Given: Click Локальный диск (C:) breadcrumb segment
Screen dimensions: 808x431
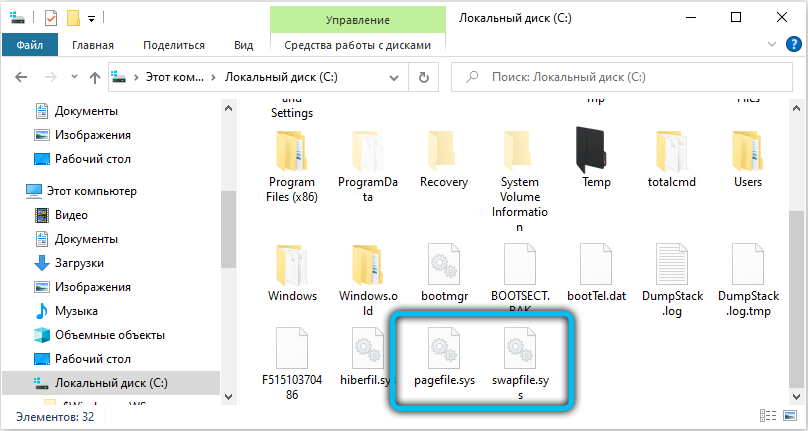Looking at the screenshot, I should pyautogui.click(x=281, y=77).
